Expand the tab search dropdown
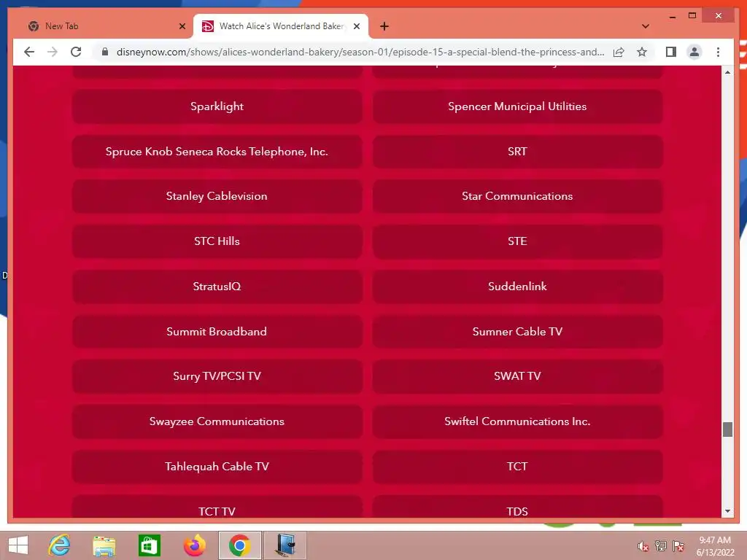Viewport: 747px width, 560px height. click(x=646, y=26)
